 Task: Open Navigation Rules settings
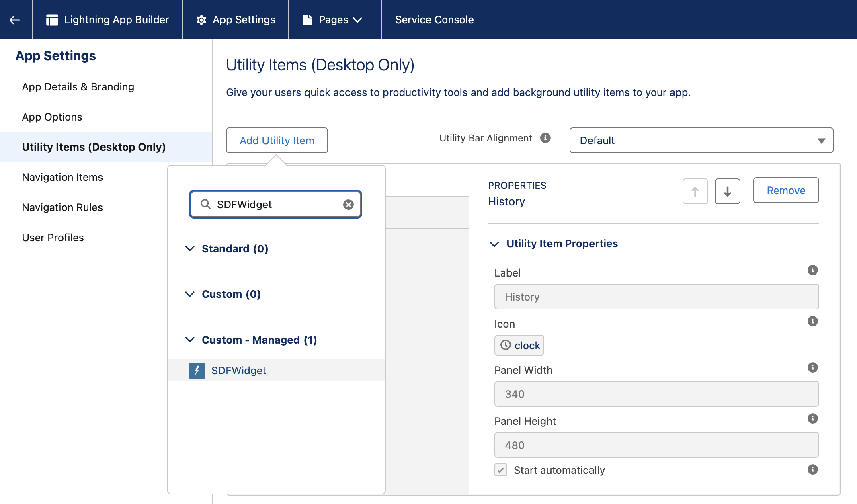(62, 207)
